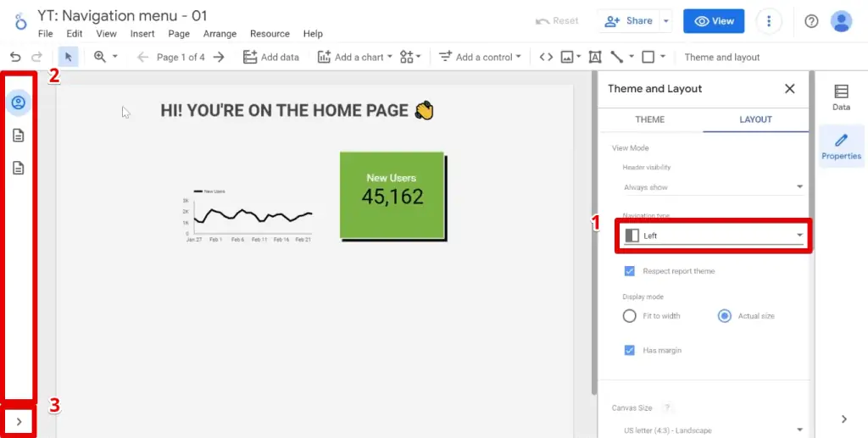Open the home page navigation icon
Screen dimensions: 868x438
click(18, 103)
